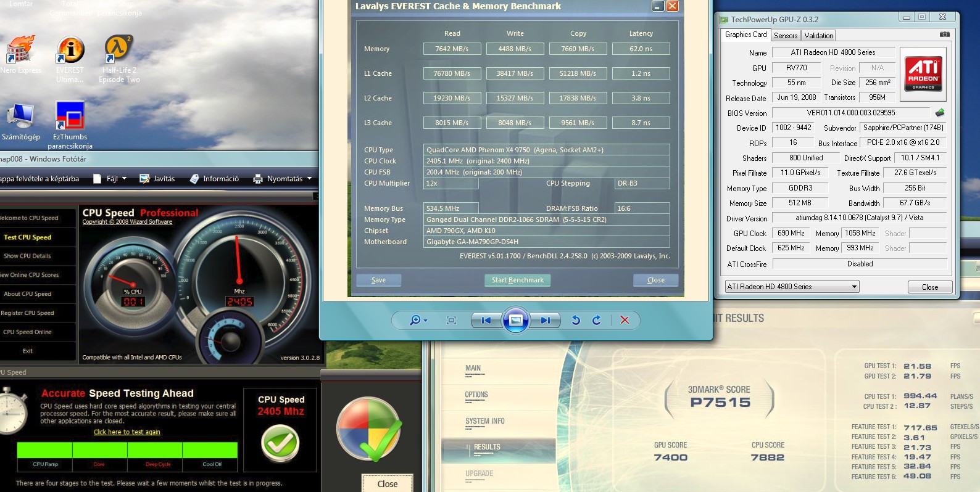Open EzThumbs parancsikonja desktop icon

pos(70,126)
